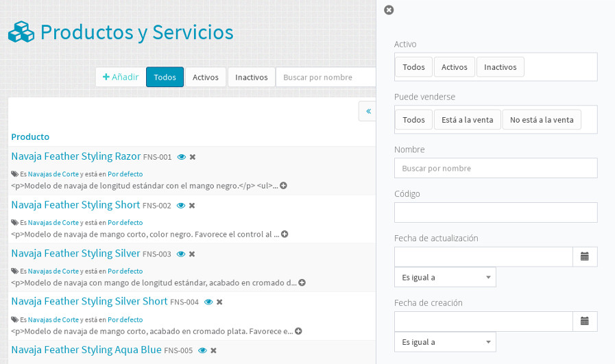615x364 pixels.
Task: Open 'Por defecto' link for FNS-004
Action: click(x=125, y=320)
